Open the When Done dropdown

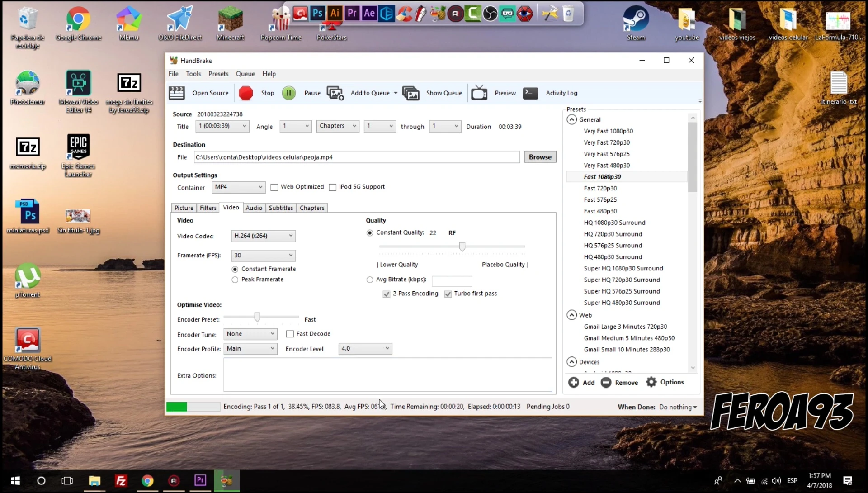[x=678, y=407]
